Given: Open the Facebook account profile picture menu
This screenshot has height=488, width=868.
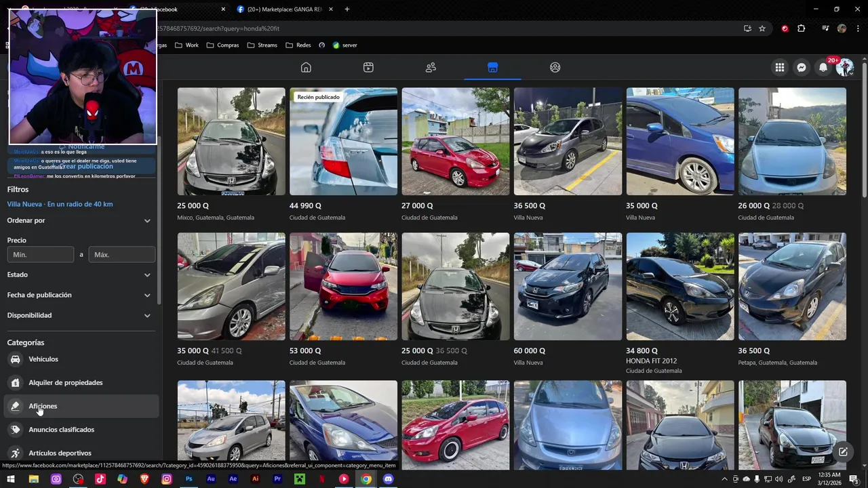Looking at the screenshot, I should [x=844, y=67].
